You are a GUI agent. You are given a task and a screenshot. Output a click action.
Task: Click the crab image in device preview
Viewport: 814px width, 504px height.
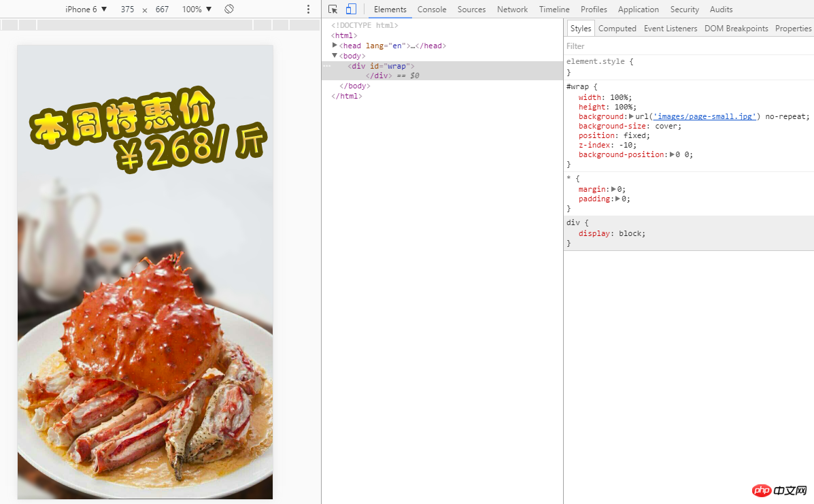[x=145, y=272]
